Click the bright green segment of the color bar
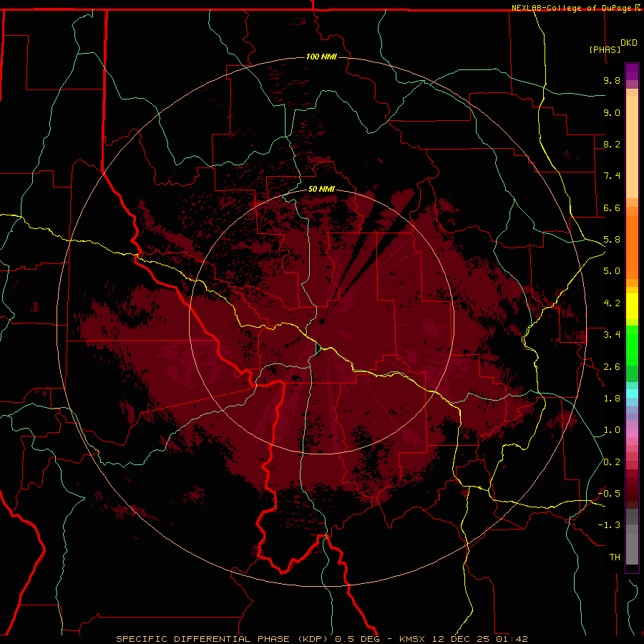The image size is (644, 644). [x=632, y=344]
